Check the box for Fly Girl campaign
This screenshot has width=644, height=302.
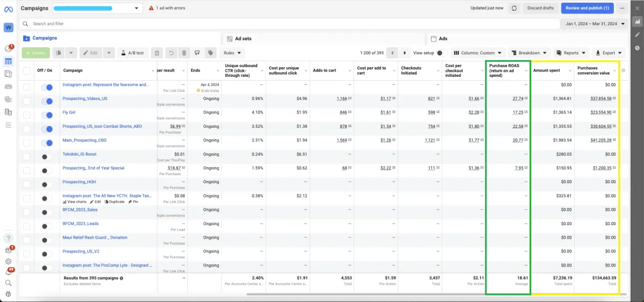[x=27, y=114]
